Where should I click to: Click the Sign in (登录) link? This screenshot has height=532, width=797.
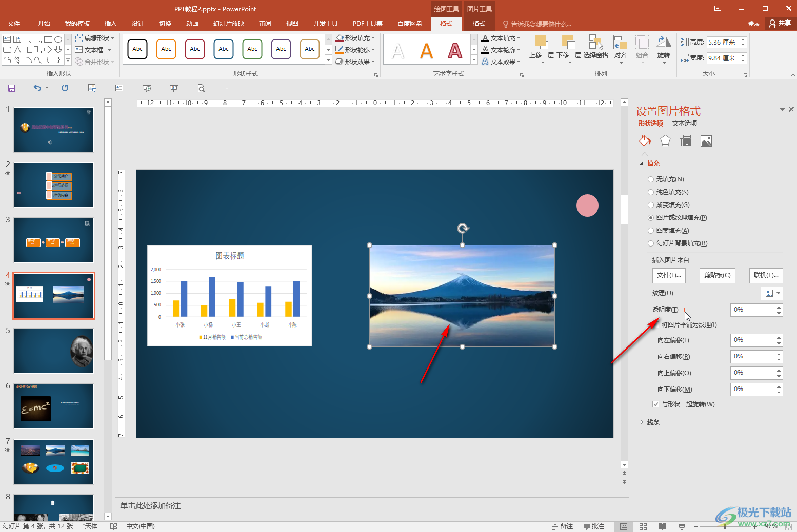(x=753, y=24)
